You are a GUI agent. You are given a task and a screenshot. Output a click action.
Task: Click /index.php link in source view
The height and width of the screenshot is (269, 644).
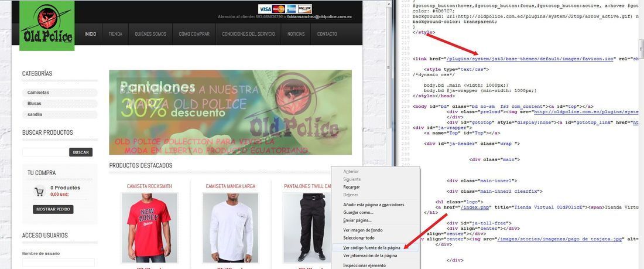(475, 207)
